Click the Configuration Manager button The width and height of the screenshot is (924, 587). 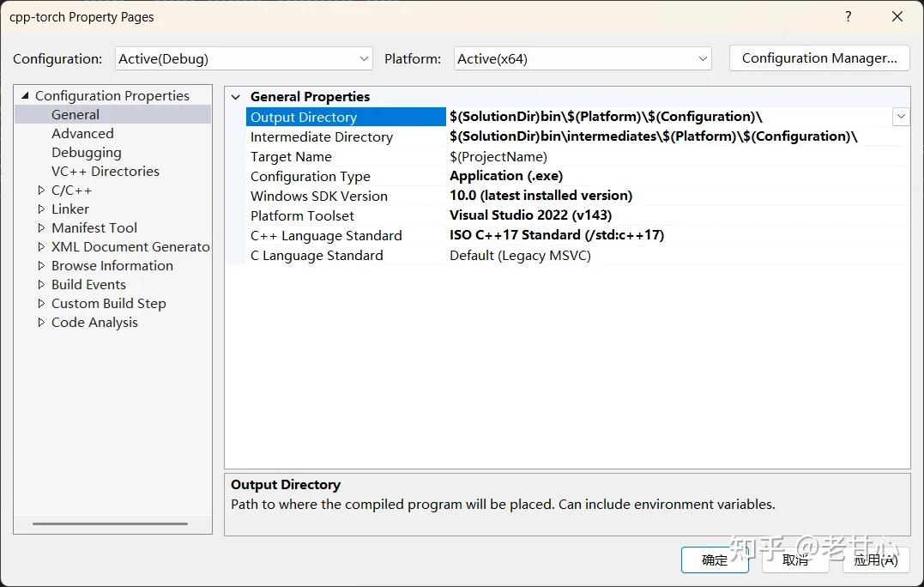tap(818, 57)
